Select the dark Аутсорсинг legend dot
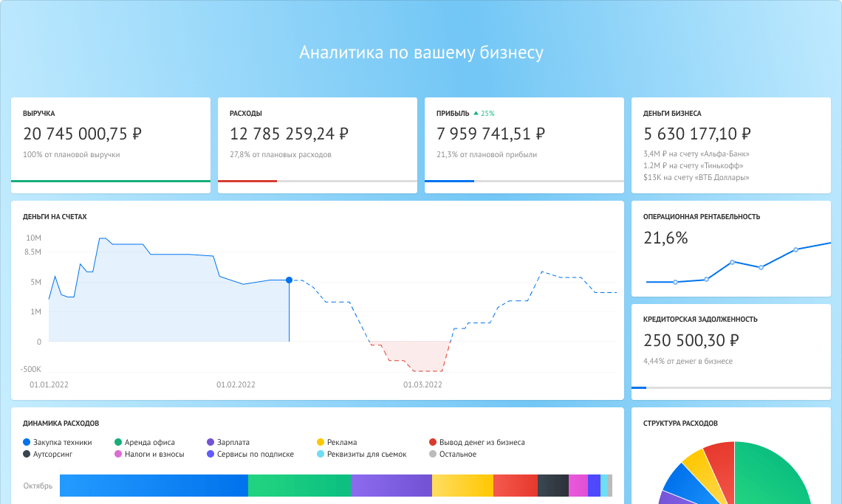Screen dimensions: 842x504 [27, 454]
